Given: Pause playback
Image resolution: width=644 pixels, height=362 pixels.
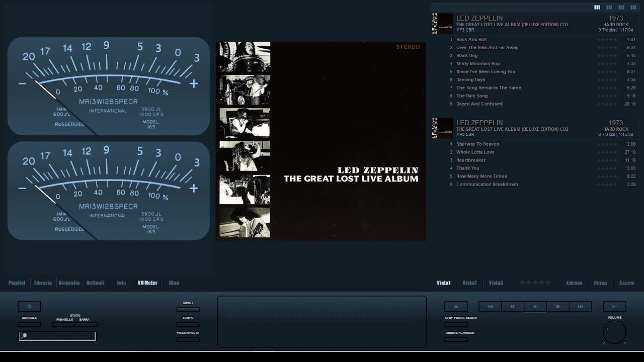Looking at the screenshot, I should 513,306.
